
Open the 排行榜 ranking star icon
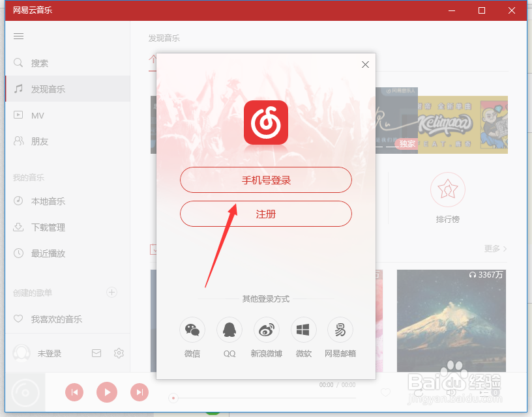[x=448, y=190]
